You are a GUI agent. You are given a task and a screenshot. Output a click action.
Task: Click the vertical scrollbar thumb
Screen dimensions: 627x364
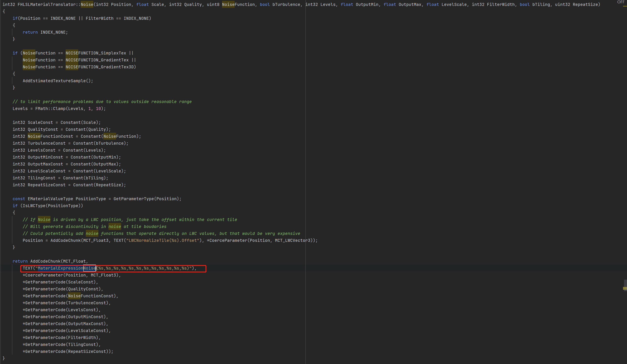click(x=625, y=283)
